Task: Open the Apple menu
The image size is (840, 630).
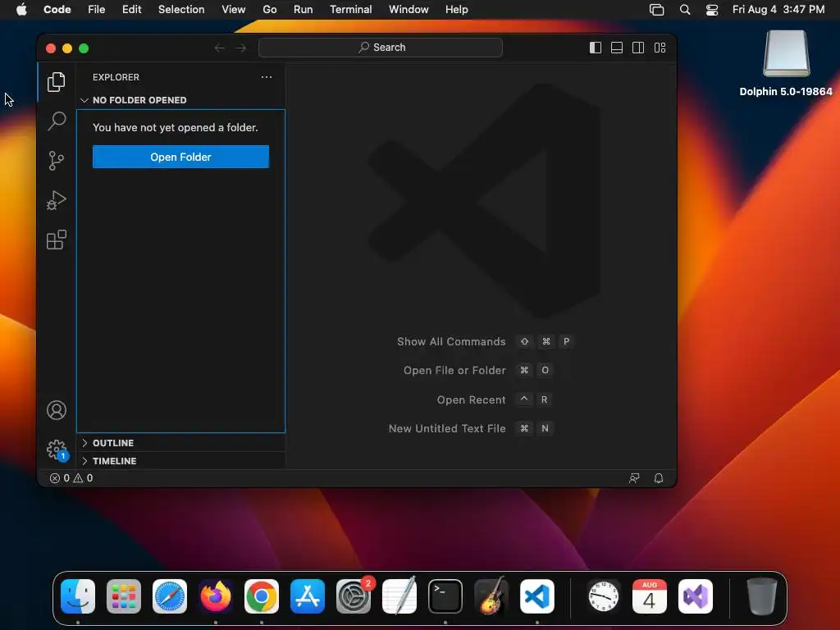Action: pyautogui.click(x=21, y=10)
